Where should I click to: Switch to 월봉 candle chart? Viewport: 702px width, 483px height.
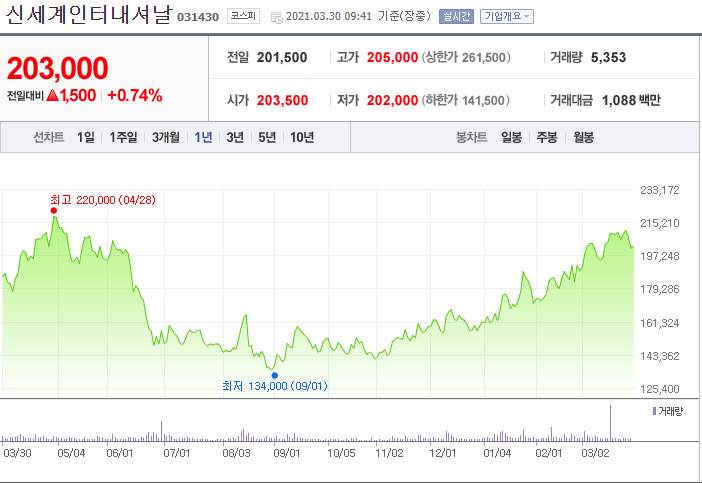tap(583, 137)
